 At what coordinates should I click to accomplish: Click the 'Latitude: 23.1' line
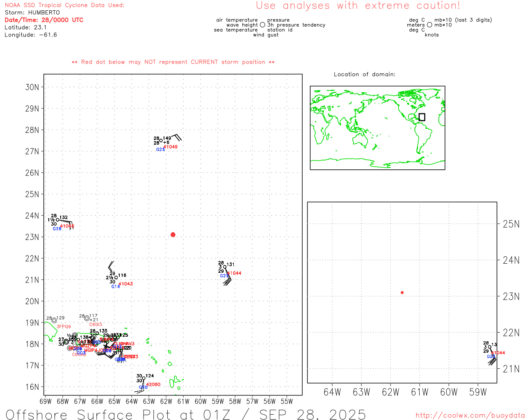[x=25, y=27]
